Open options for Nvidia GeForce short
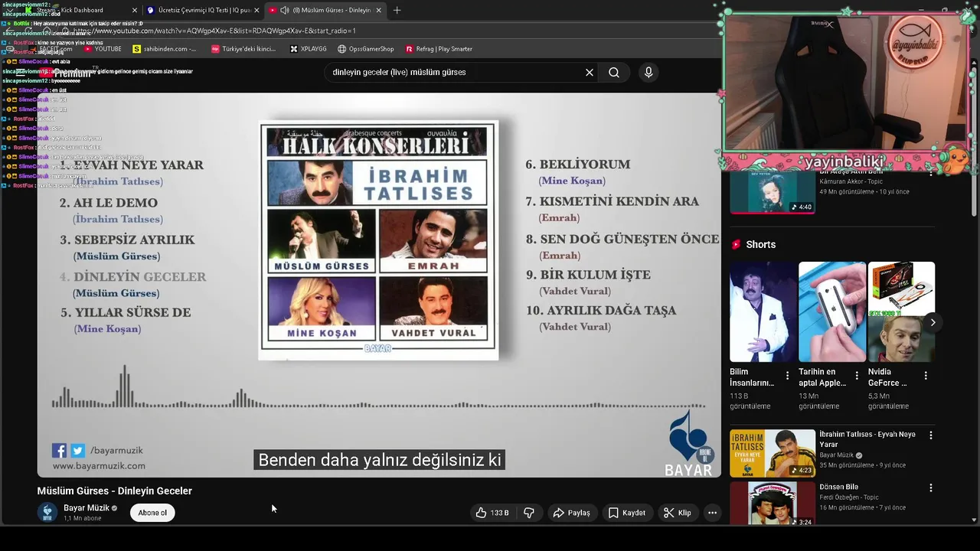The height and width of the screenshot is (551, 980). (x=926, y=376)
